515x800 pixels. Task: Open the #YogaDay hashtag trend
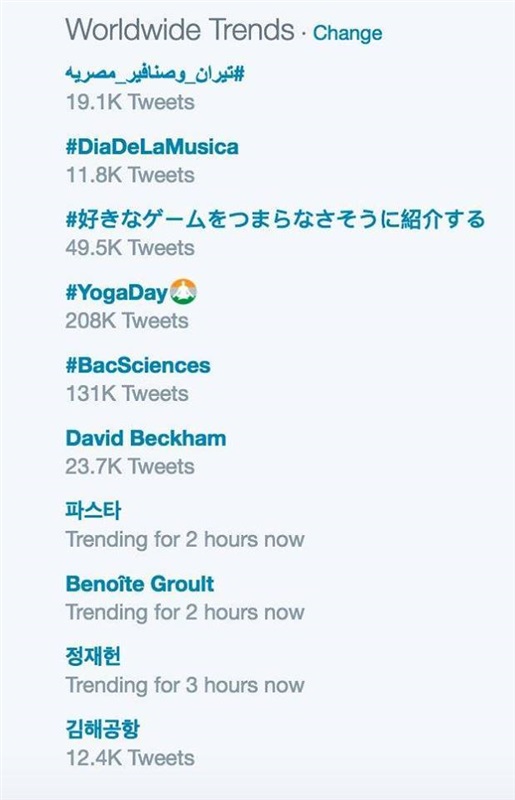[116, 293]
